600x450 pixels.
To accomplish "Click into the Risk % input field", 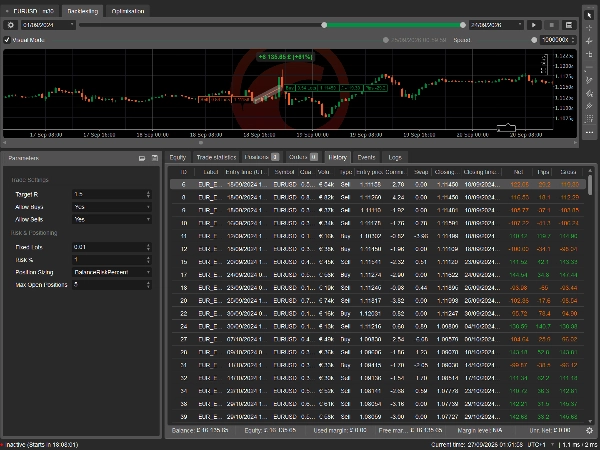I will 109,260.
